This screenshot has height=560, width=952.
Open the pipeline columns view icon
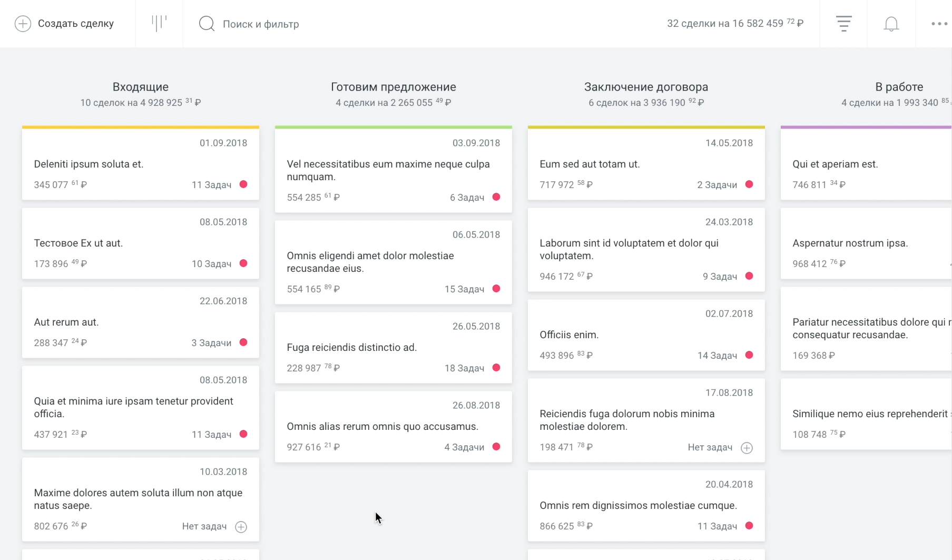(x=159, y=23)
